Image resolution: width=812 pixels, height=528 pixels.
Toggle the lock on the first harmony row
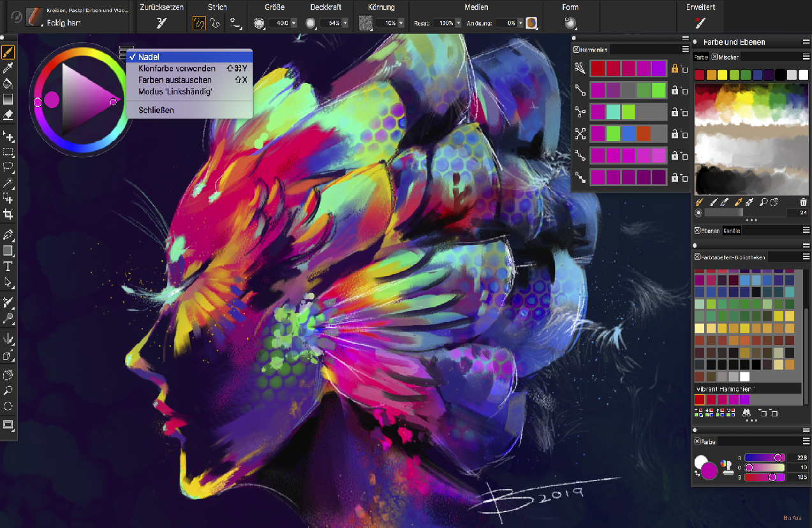click(675, 68)
